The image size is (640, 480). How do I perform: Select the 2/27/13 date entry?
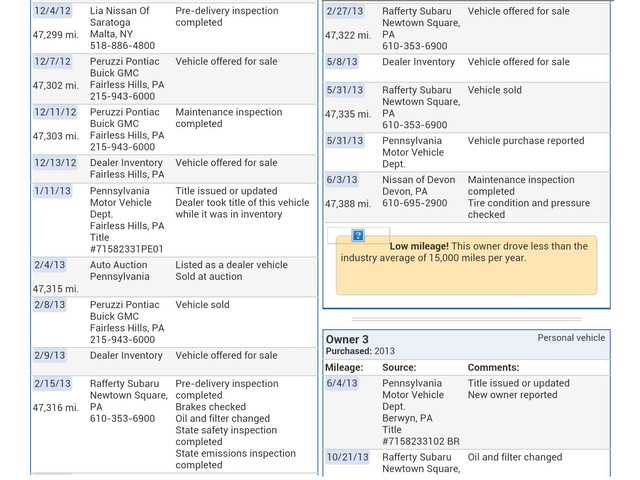click(x=344, y=11)
